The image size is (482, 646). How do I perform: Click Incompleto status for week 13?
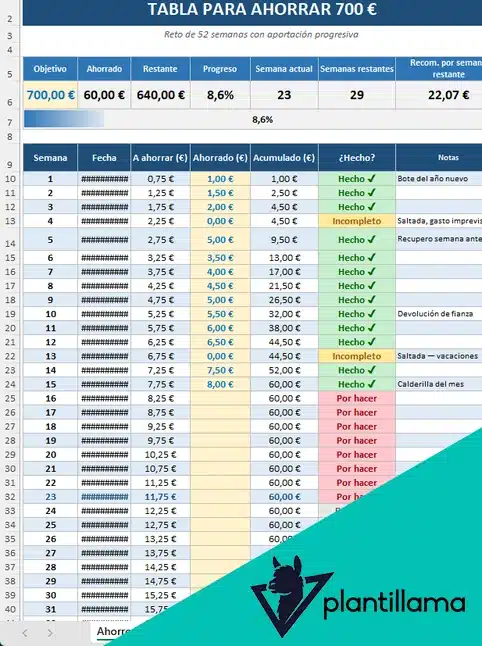pos(357,356)
